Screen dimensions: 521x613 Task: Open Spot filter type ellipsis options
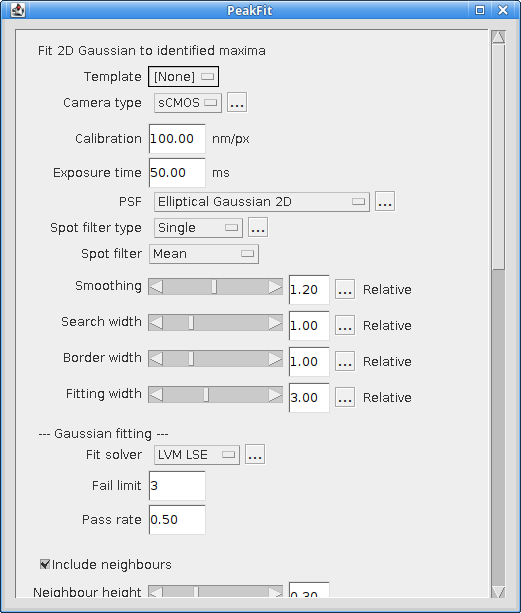[x=258, y=228]
